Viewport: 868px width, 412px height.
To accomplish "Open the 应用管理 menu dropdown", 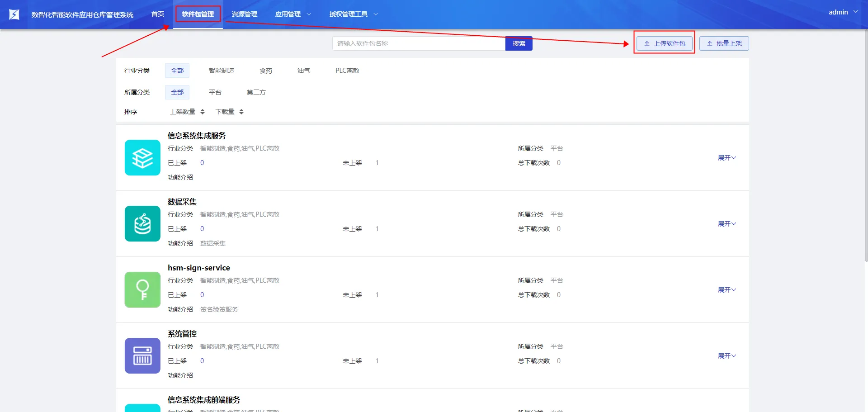I will coord(292,14).
